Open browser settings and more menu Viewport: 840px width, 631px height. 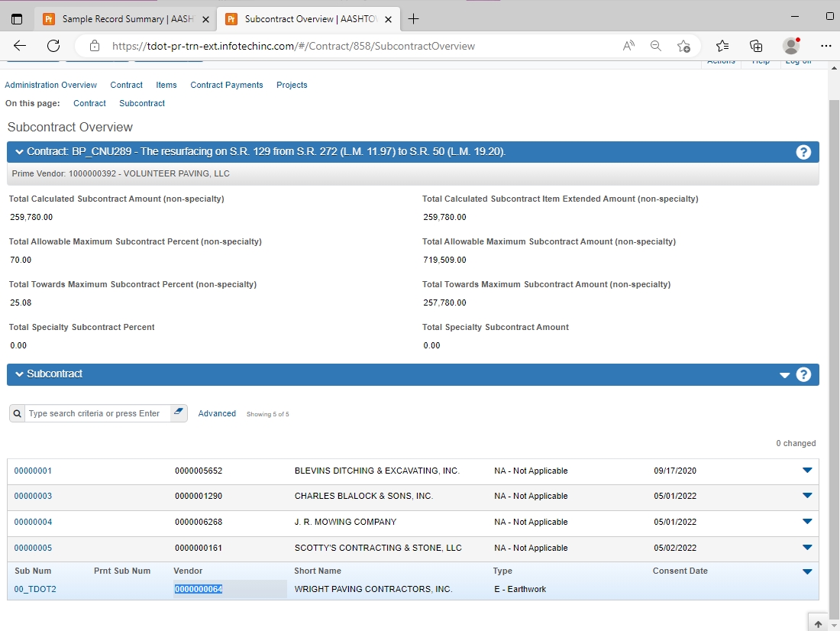826,46
